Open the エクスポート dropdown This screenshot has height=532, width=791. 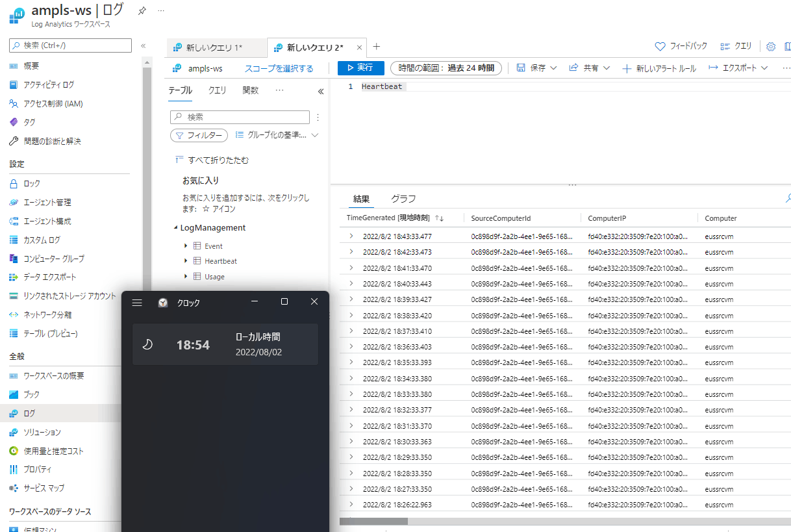(738, 68)
